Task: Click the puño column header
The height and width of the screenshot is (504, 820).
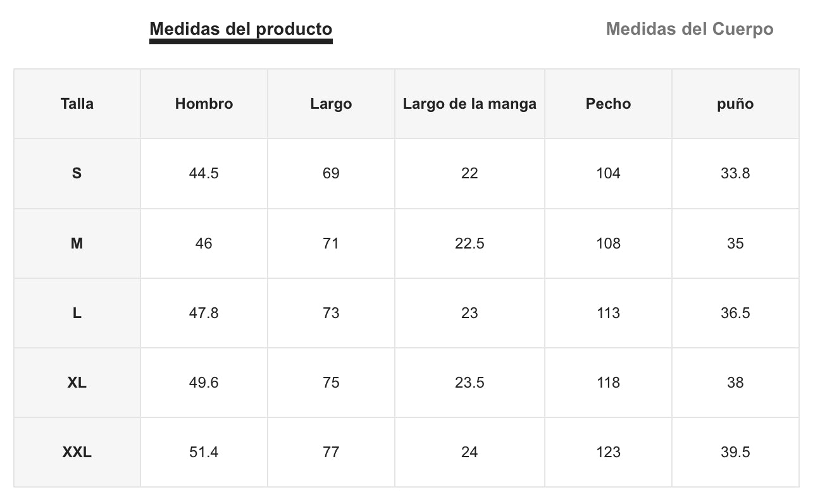Action: (735, 104)
